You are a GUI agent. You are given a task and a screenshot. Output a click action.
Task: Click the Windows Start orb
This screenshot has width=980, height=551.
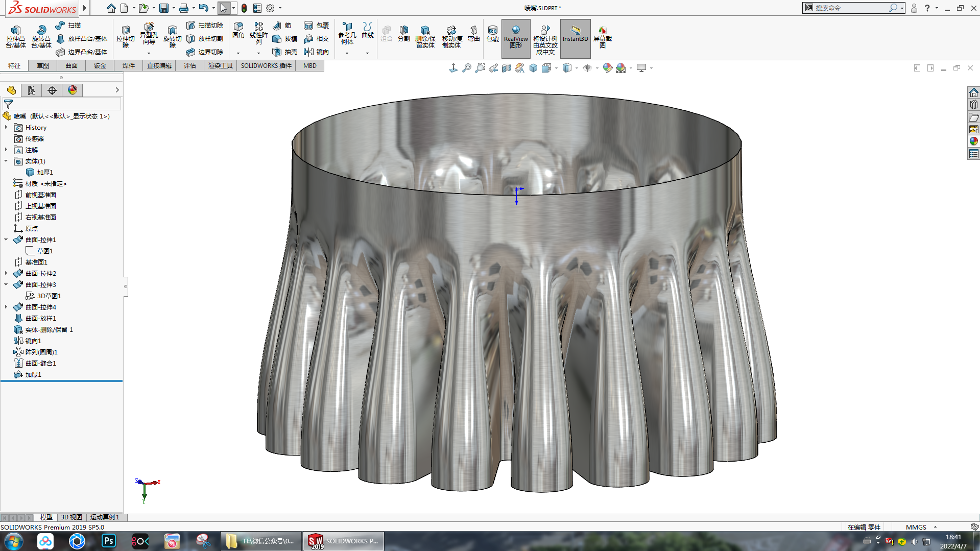pos(14,541)
